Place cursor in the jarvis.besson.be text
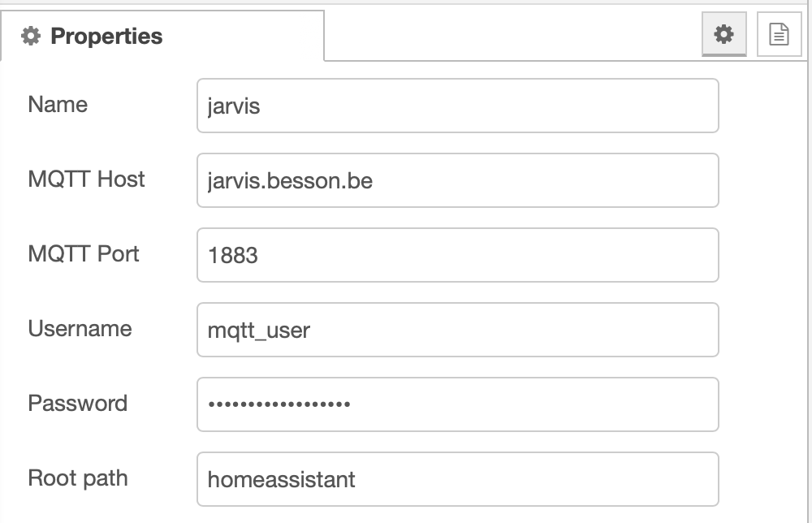 [x=290, y=180]
